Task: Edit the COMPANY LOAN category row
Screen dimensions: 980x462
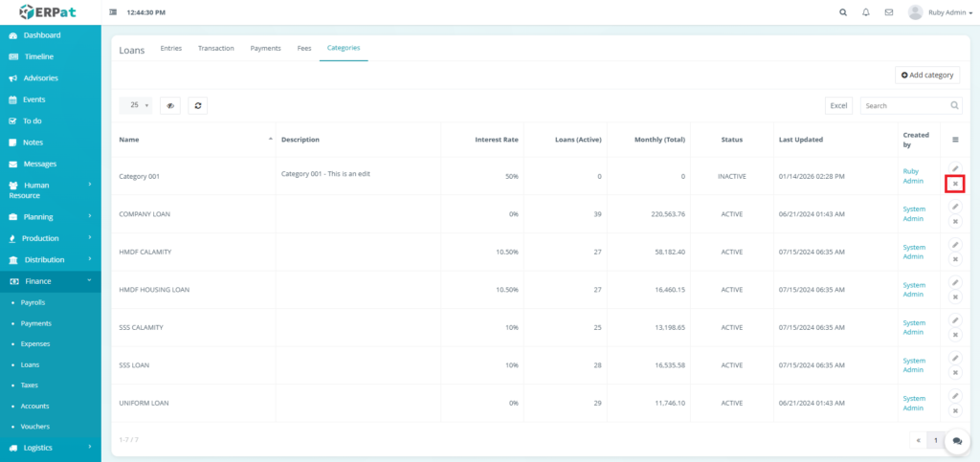Action: tap(954, 207)
